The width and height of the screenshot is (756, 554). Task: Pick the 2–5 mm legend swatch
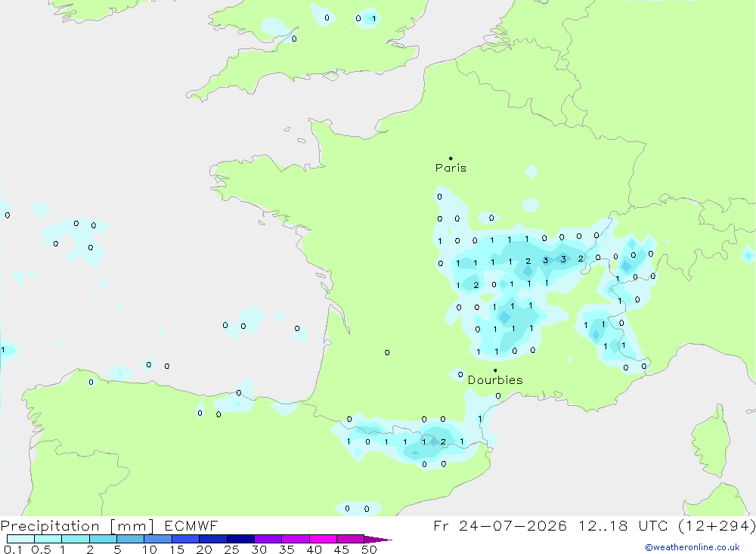(x=103, y=539)
